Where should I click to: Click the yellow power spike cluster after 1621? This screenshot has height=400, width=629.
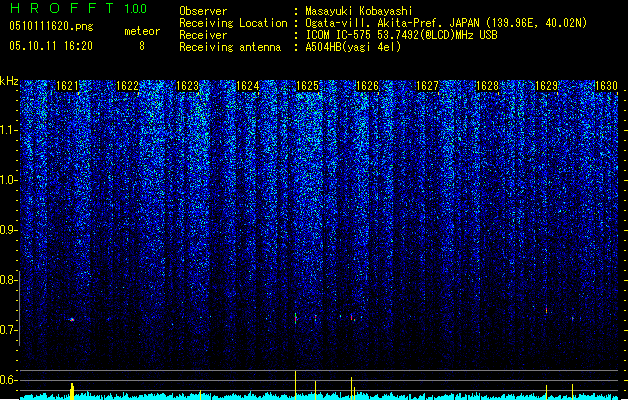pos(72,391)
